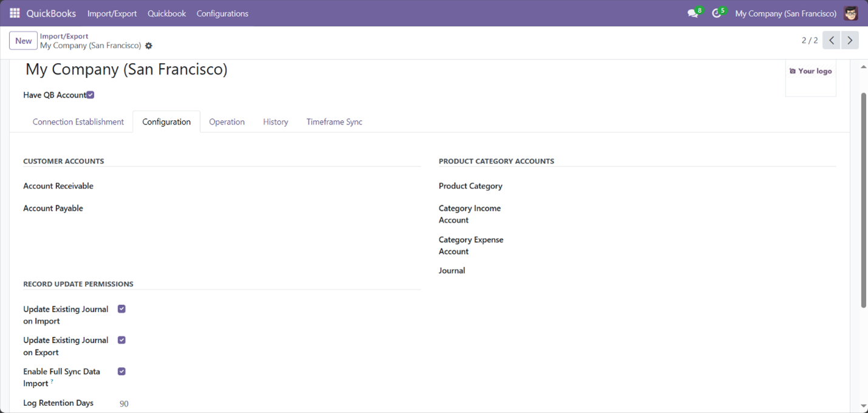This screenshot has height=413, width=868.
Task: Open the apps grid launcher
Action: pos(14,13)
